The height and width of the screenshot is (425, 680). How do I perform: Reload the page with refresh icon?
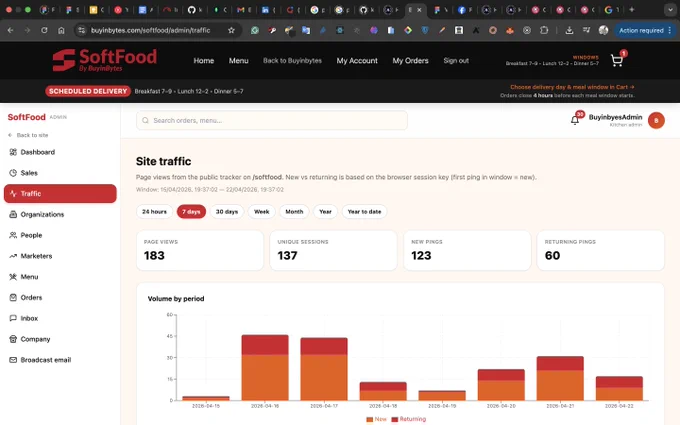(44, 30)
